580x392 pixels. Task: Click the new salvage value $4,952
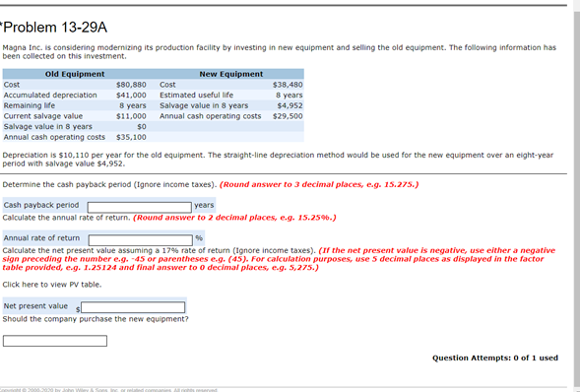(290, 105)
